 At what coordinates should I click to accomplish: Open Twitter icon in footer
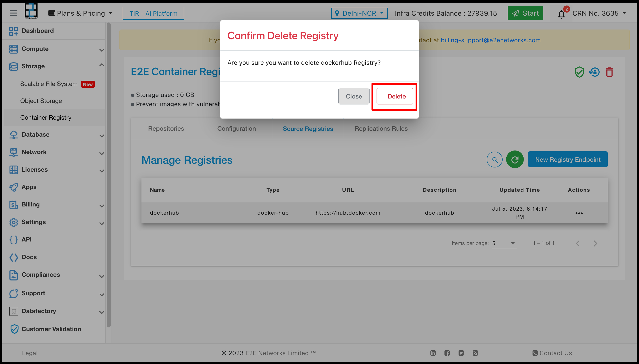pos(461,353)
